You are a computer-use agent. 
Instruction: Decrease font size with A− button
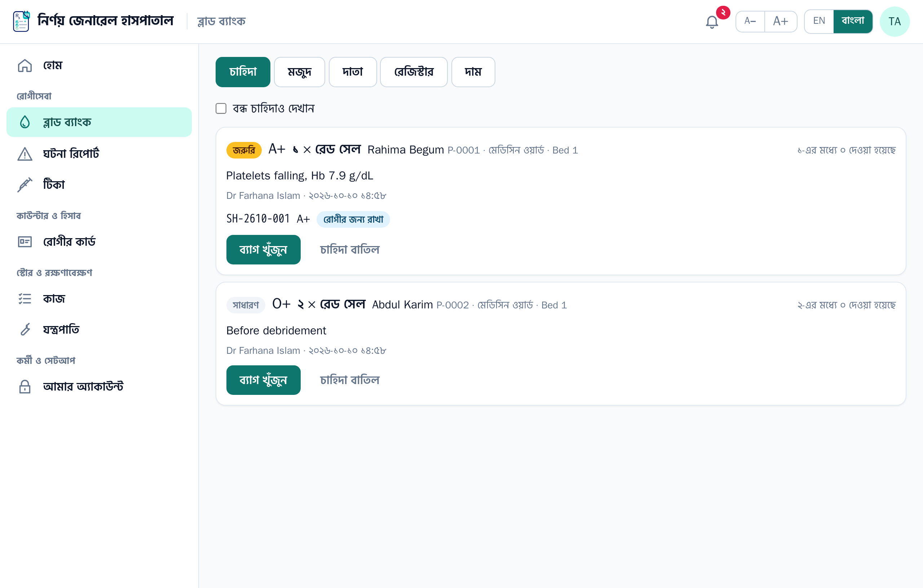tap(750, 21)
